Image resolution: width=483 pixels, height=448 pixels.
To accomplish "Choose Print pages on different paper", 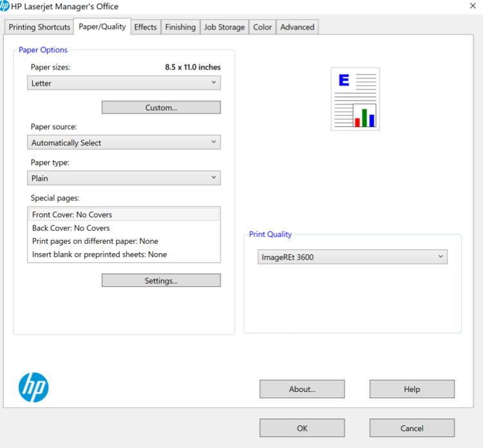I will coord(95,241).
